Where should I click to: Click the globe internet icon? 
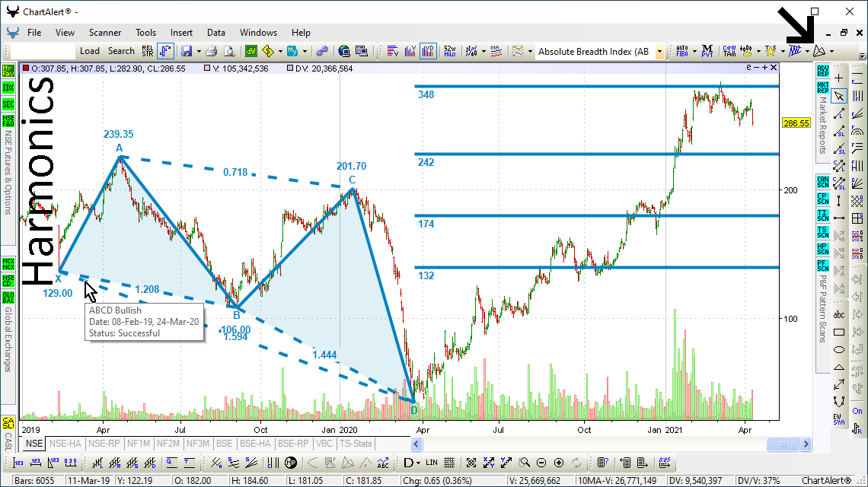click(x=344, y=52)
